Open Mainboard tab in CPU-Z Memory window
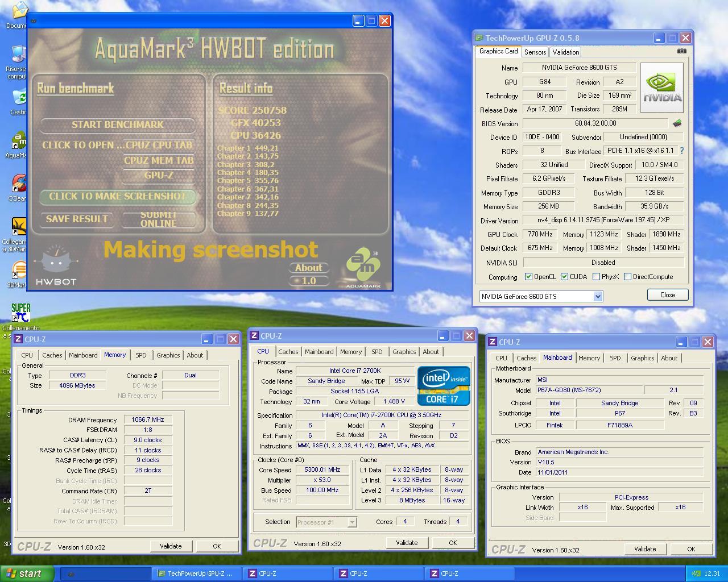 pos(83,355)
